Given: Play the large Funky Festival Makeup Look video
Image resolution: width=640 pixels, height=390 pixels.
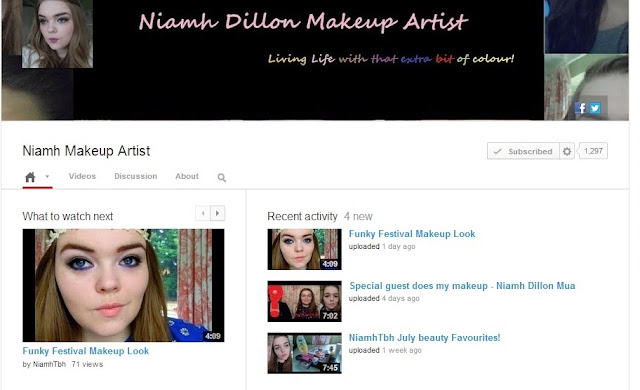Looking at the screenshot, I should pyautogui.click(x=123, y=285).
